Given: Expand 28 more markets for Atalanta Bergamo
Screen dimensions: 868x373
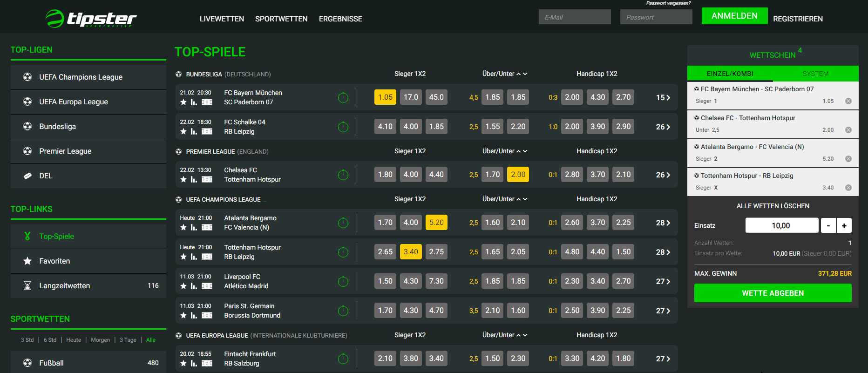Looking at the screenshot, I should 663,223.
